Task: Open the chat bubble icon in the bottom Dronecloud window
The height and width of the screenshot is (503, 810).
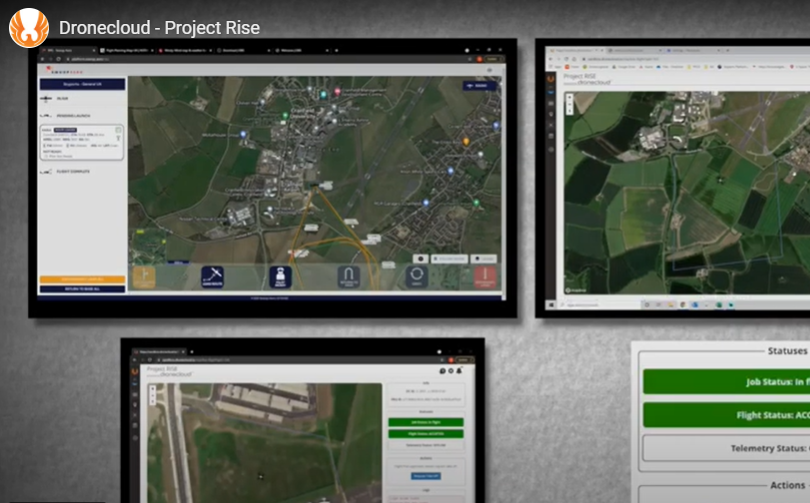Action: click(442, 371)
